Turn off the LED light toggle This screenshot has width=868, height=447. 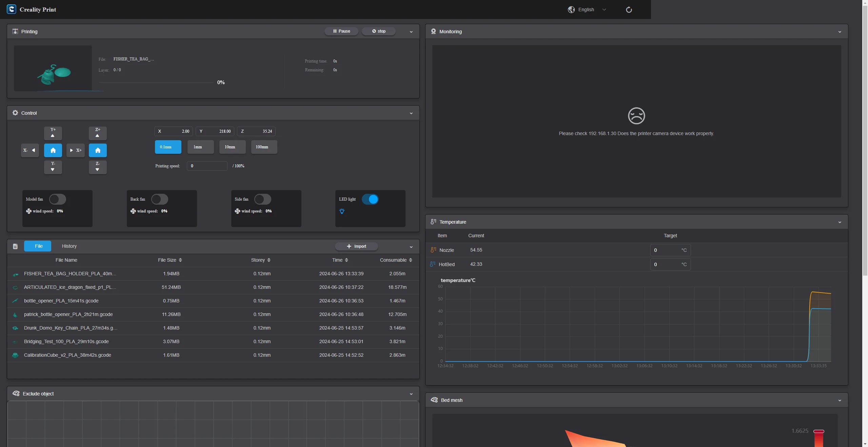point(370,199)
